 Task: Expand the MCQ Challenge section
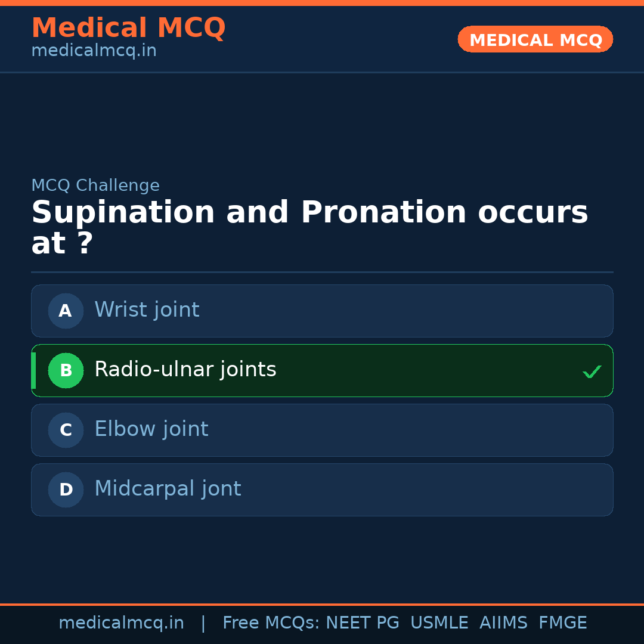point(95,185)
